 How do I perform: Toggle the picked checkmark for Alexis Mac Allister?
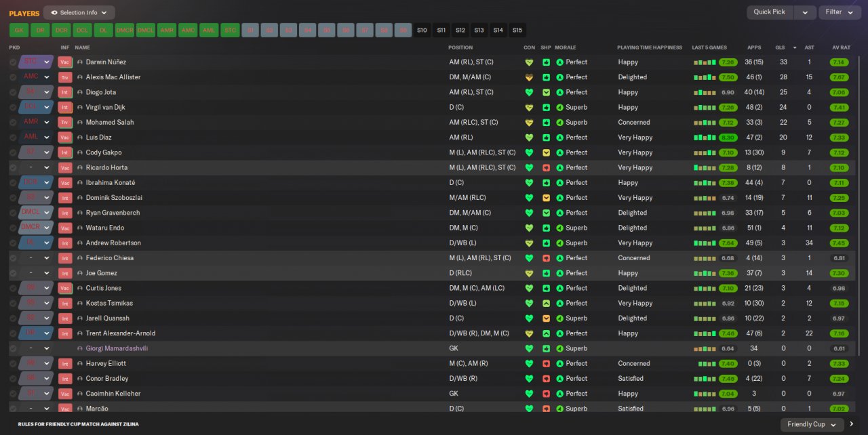[13, 77]
